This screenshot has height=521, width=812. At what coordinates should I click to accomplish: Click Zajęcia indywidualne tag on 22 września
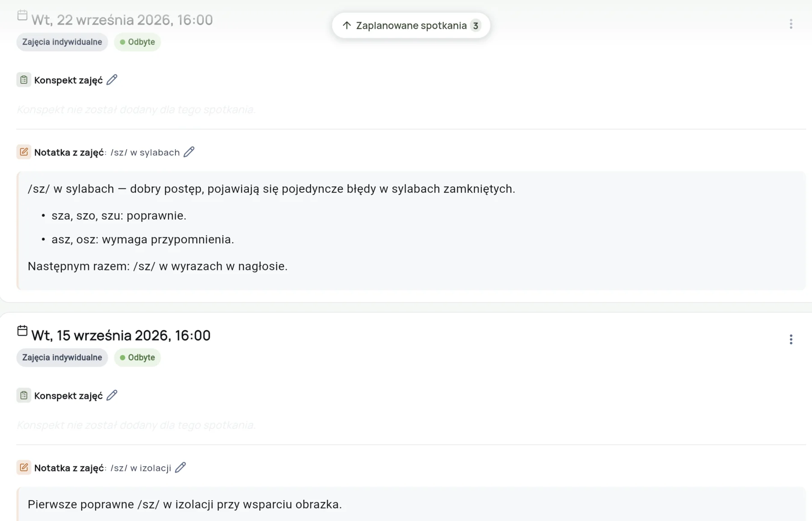coord(62,42)
